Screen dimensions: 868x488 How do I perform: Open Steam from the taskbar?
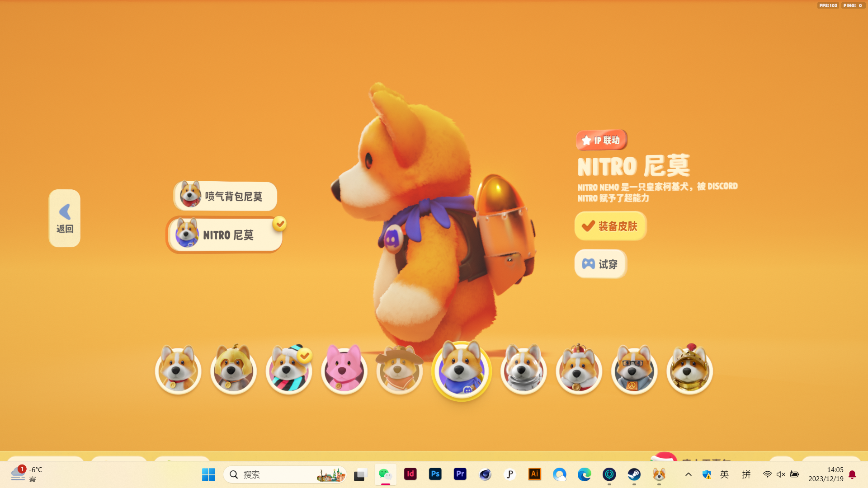[634, 474]
